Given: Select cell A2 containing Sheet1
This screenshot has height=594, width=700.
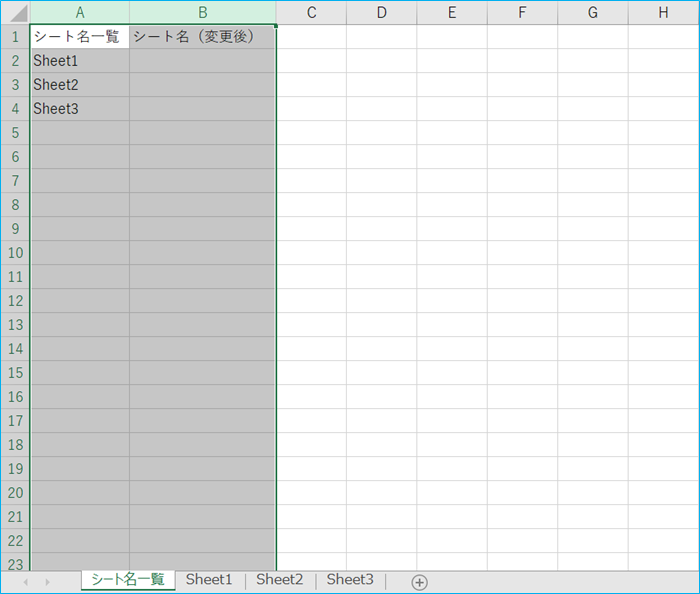Looking at the screenshot, I should click(x=80, y=61).
